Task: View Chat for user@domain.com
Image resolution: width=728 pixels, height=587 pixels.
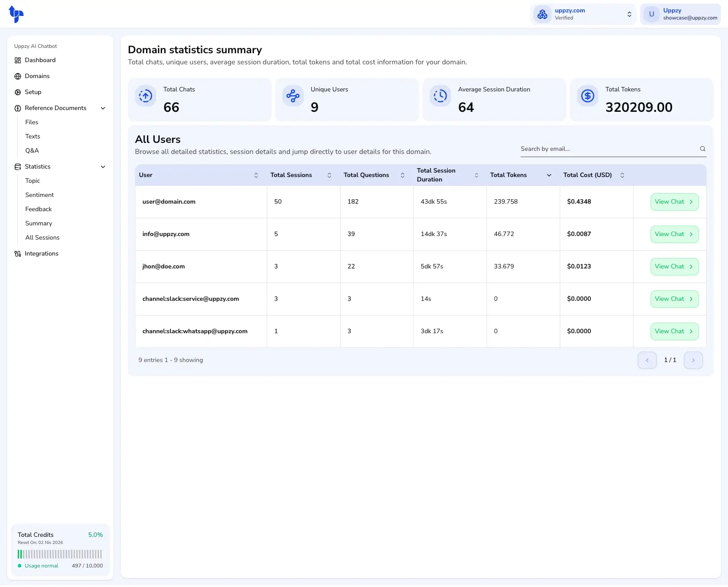Action: coord(674,202)
